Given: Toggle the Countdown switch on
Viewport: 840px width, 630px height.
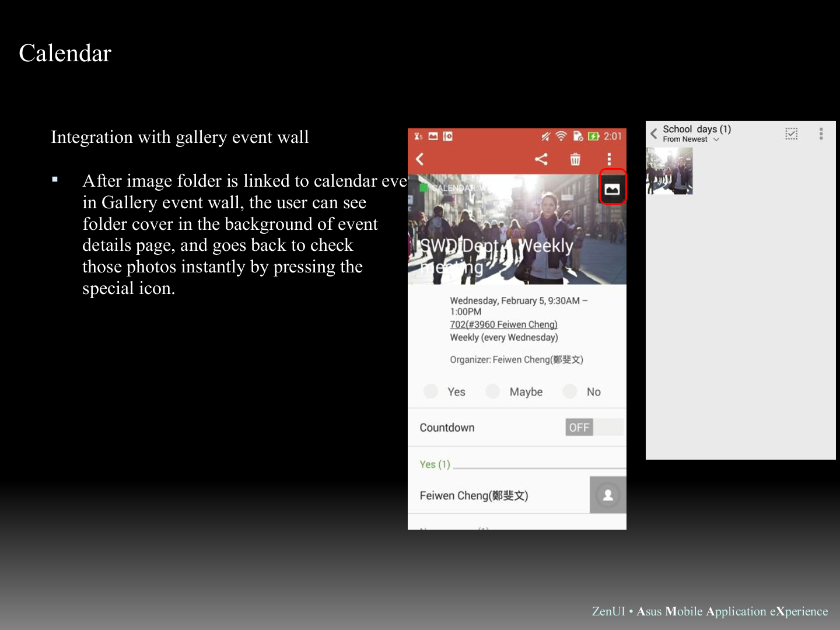Looking at the screenshot, I should pos(593,428).
